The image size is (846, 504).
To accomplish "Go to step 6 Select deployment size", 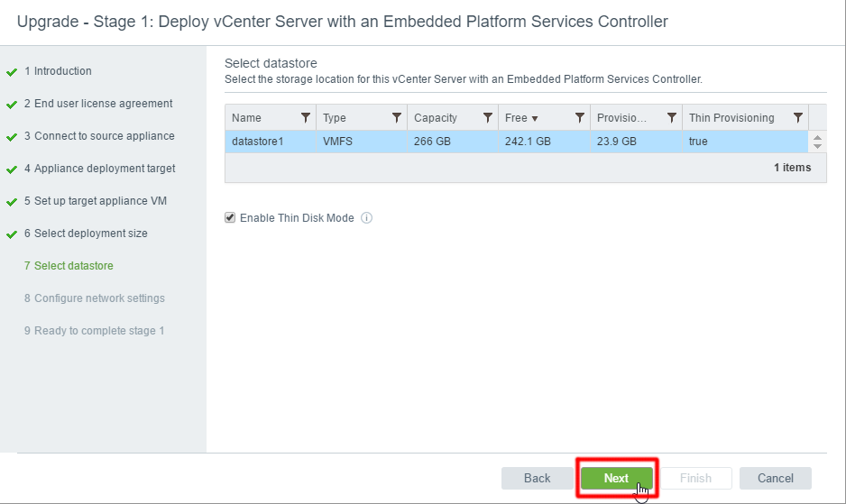I will (86, 234).
